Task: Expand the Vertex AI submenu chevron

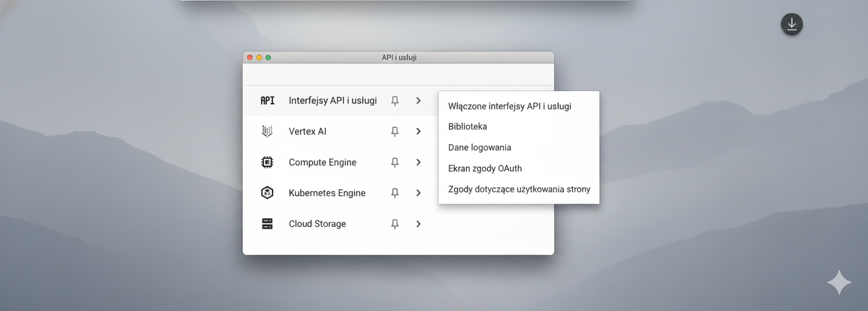Action: pyautogui.click(x=418, y=131)
